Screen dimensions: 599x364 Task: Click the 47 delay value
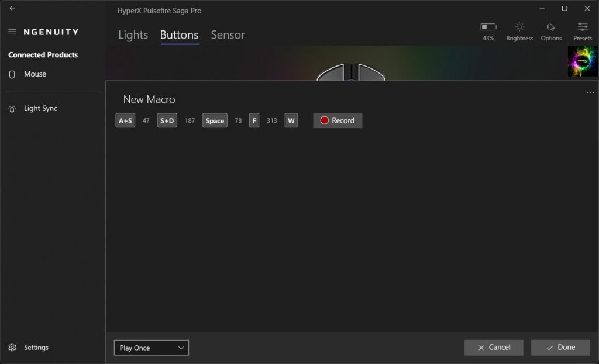(146, 120)
